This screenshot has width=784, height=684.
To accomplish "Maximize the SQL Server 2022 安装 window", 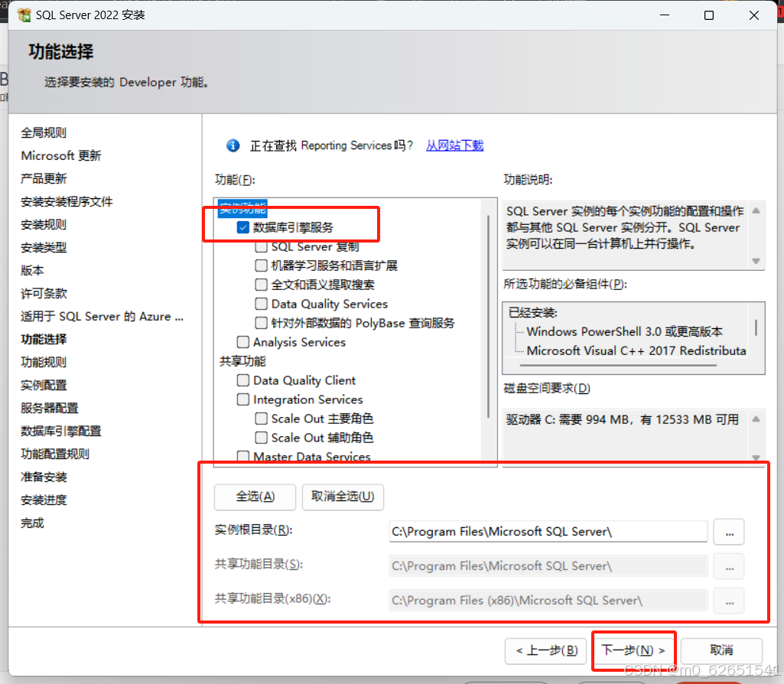I will tap(708, 15).
